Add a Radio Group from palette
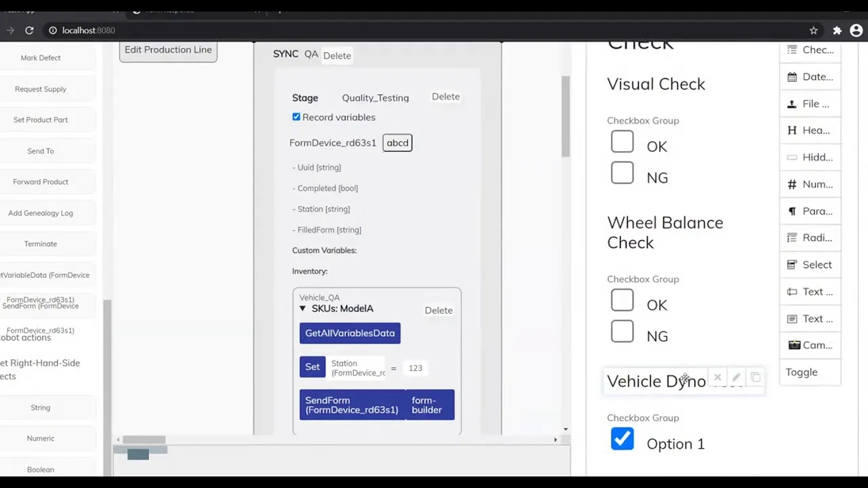This screenshot has height=488, width=868. pyautogui.click(x=810, y=238)
